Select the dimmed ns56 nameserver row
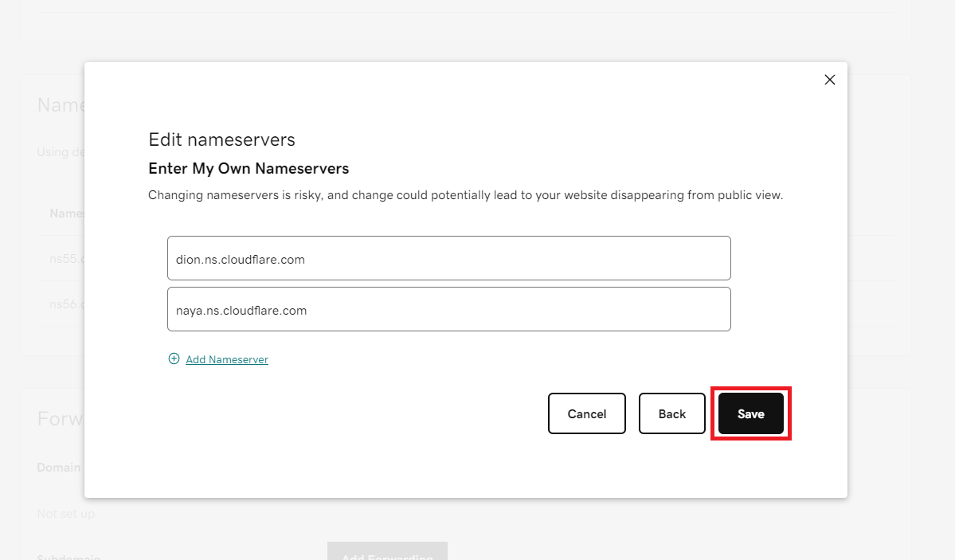955x560 pixels. click(61, 303)
